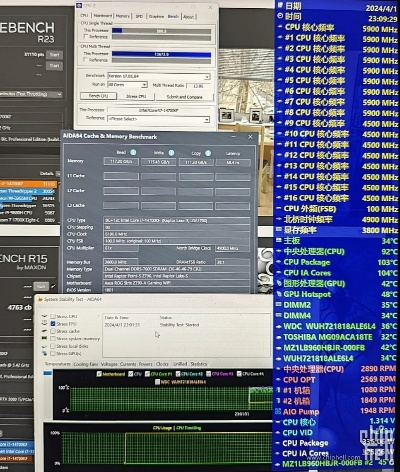
Task: Click the AIDA64 flame icon in Stability Test title
Action: (40, 300)
